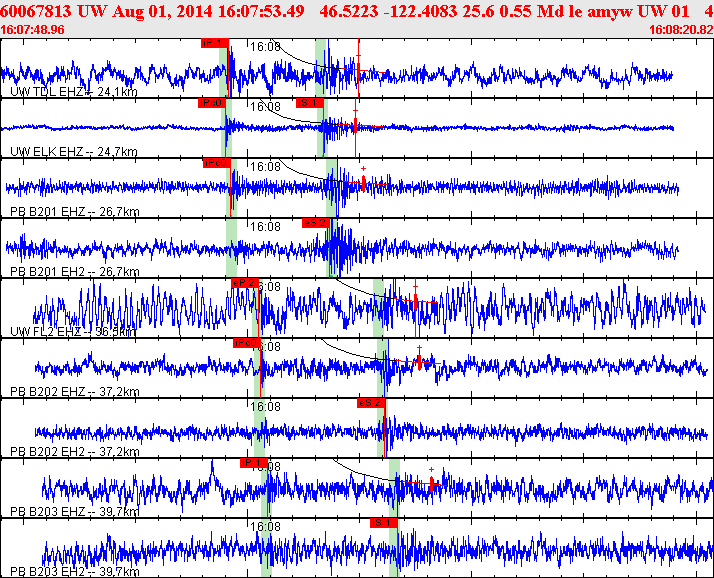Click the start time 16:07:48.96 label

pos(33,30)
